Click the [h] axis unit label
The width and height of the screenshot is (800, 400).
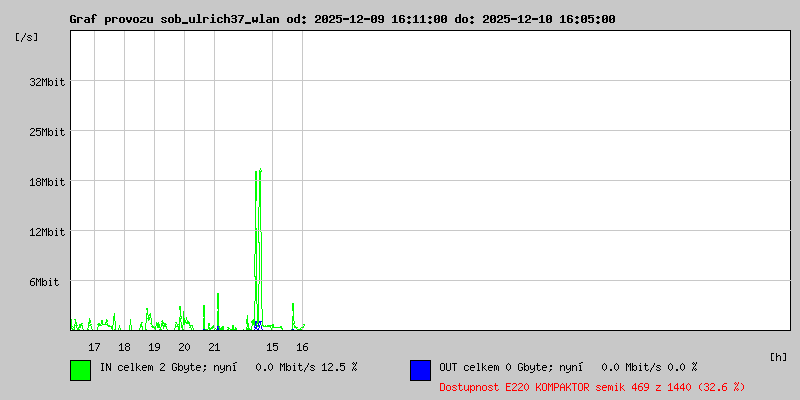coord(778,357)
